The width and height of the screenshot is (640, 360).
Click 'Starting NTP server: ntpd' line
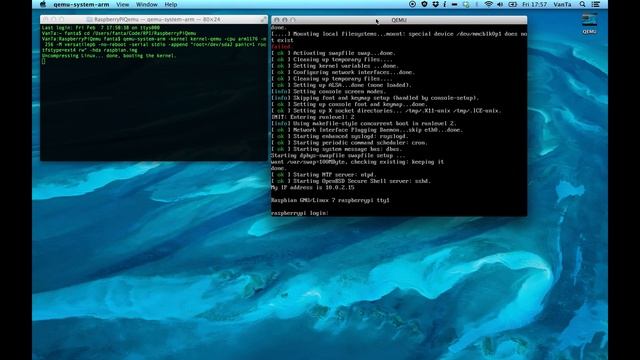tap(324, 175)
